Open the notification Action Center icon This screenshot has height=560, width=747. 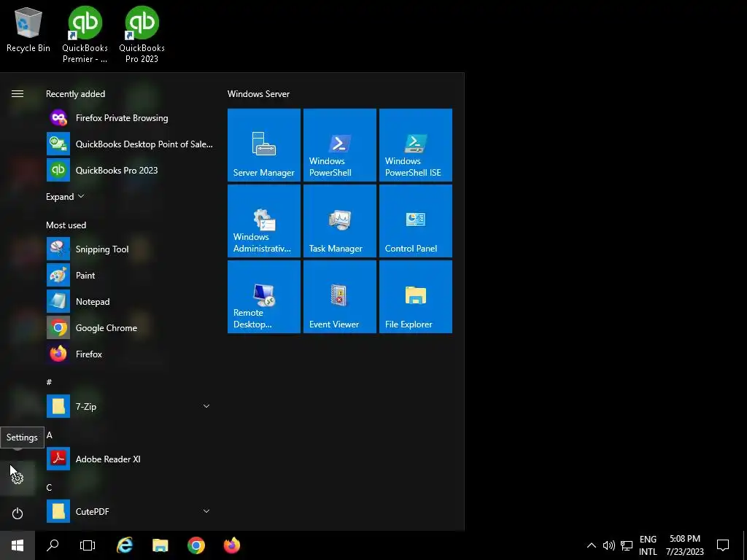723,545
